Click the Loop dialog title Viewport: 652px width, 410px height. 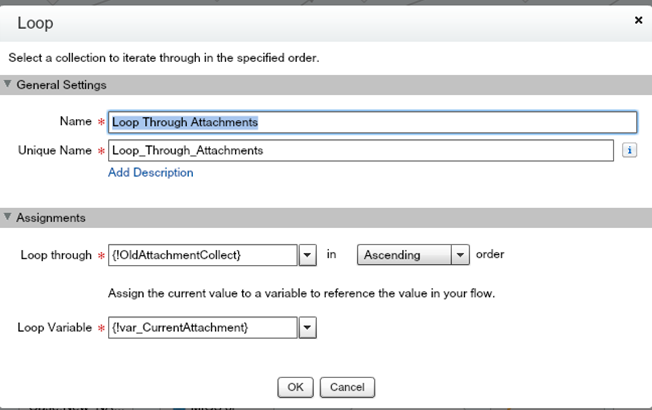click(35, 23)
